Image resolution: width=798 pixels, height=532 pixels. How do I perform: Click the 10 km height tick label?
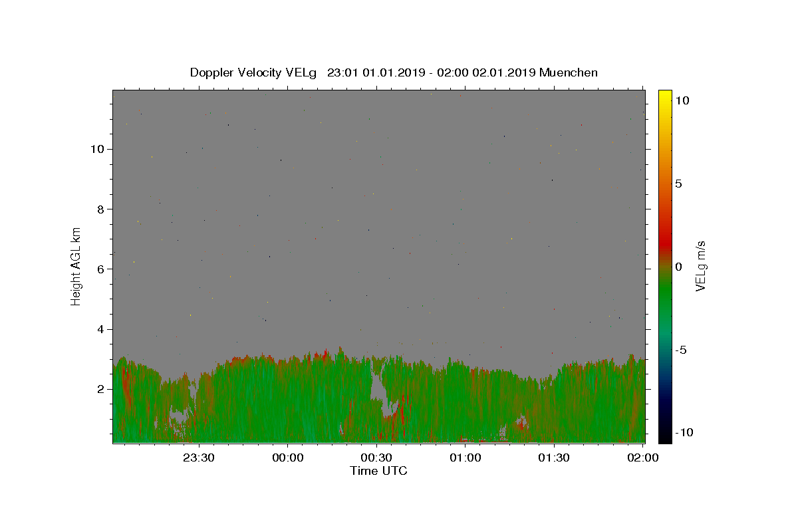pyautogui.click(x=98, y=149)
